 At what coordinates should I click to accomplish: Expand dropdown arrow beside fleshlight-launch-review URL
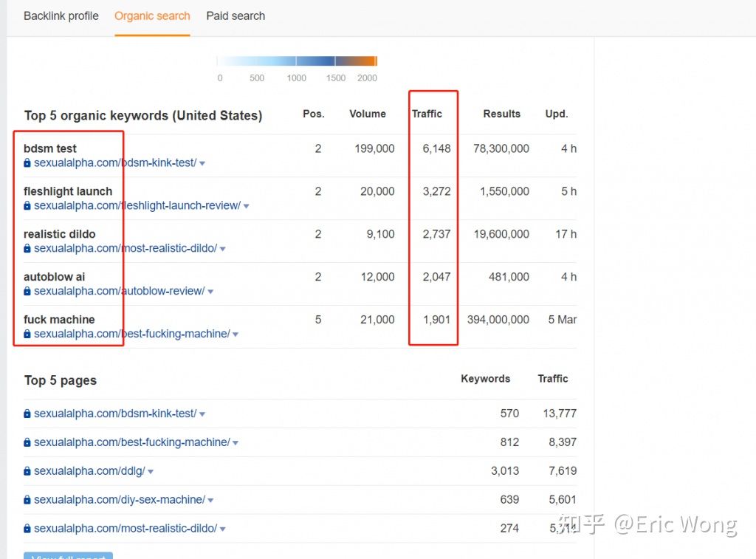[247, 207]
